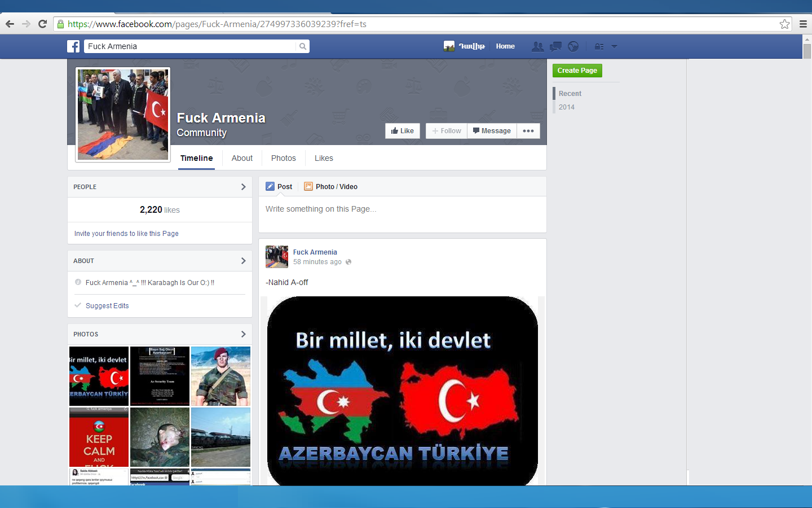Open the notifications globe icon
The height and width of the screenshot is (508, 812).
pyautogui.click(x=573, y=46)
